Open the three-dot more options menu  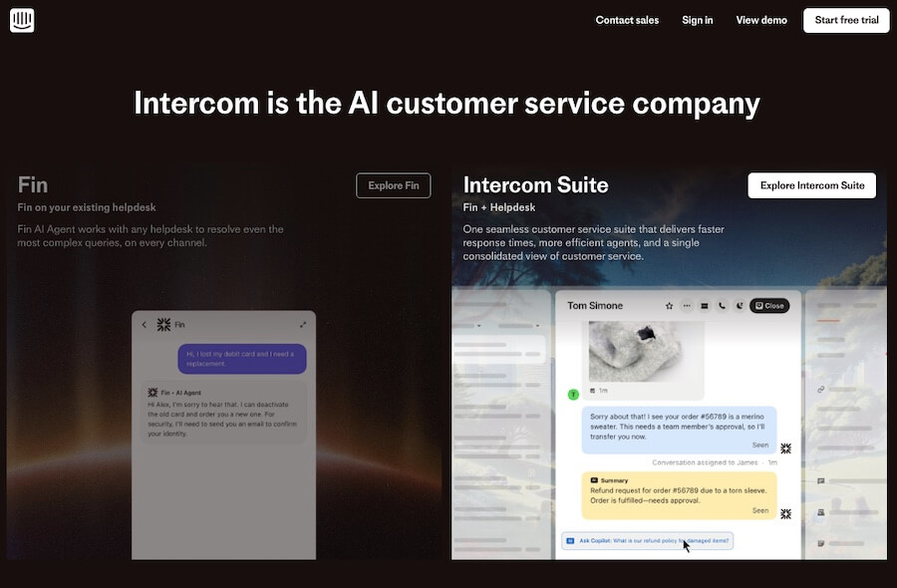click(687, 306)
